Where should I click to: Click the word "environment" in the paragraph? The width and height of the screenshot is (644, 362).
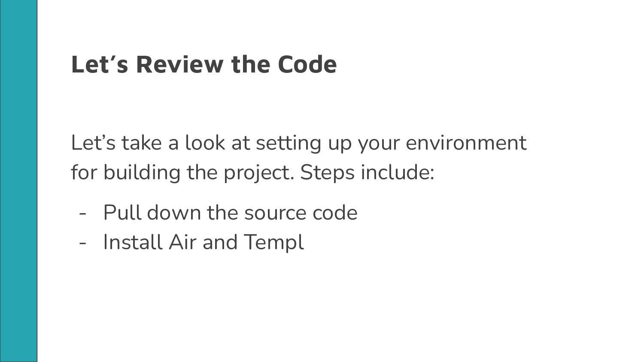(x=466, y=143)
